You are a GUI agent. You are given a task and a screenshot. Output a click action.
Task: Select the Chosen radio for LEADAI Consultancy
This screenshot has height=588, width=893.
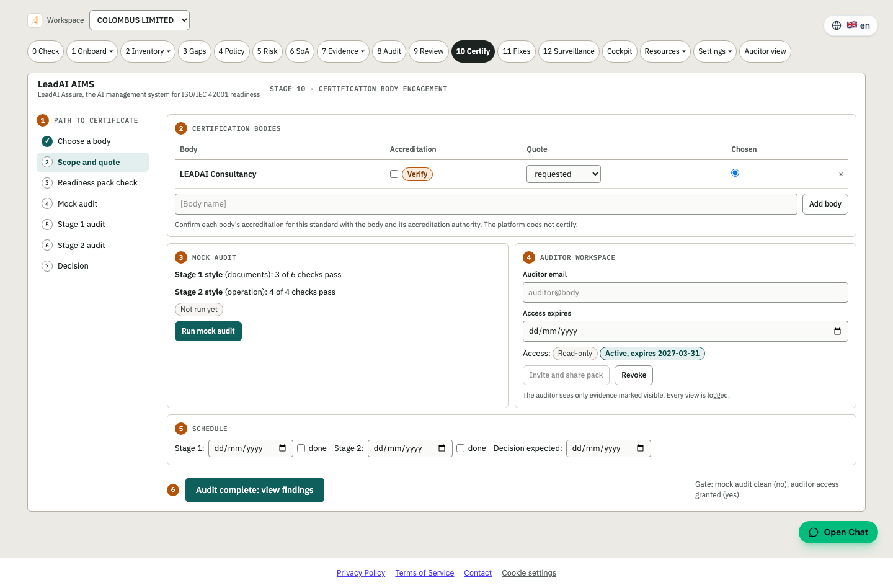click(x=735, y=173)
